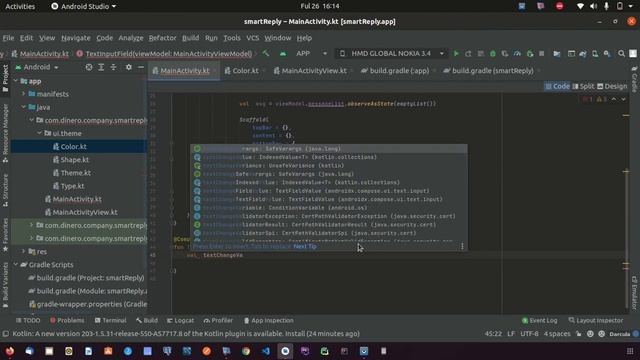Click the Device Manager phone icon
This screenshot has width=640, height=360.
pos(595,53)
